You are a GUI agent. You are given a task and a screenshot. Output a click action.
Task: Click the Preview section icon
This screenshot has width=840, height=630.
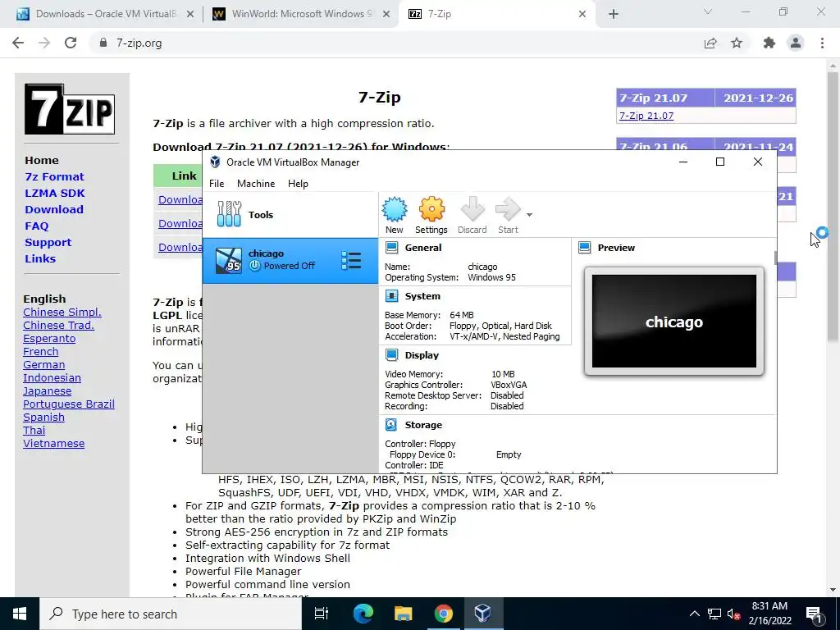tap(584, 248)
